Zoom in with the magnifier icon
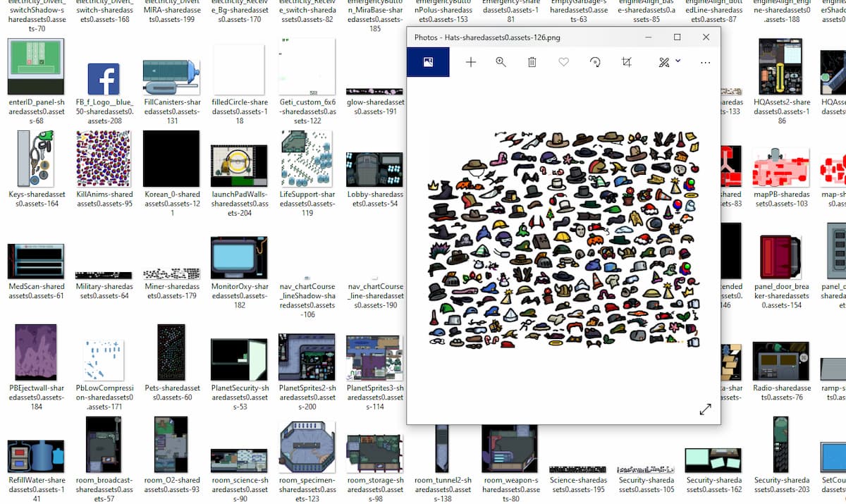 [501, 62]
